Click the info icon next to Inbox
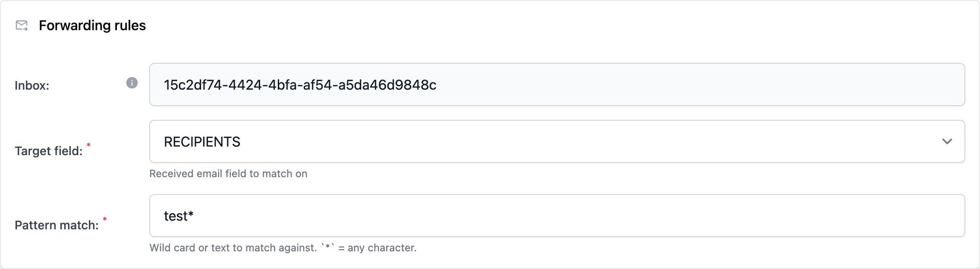This screenshot has width=980, height=269. [132, 83]
